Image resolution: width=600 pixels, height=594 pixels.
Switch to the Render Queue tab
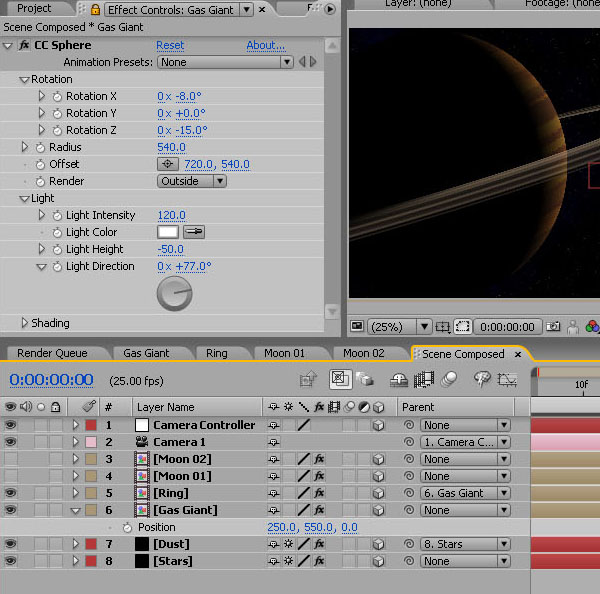[x=52, y=353]
